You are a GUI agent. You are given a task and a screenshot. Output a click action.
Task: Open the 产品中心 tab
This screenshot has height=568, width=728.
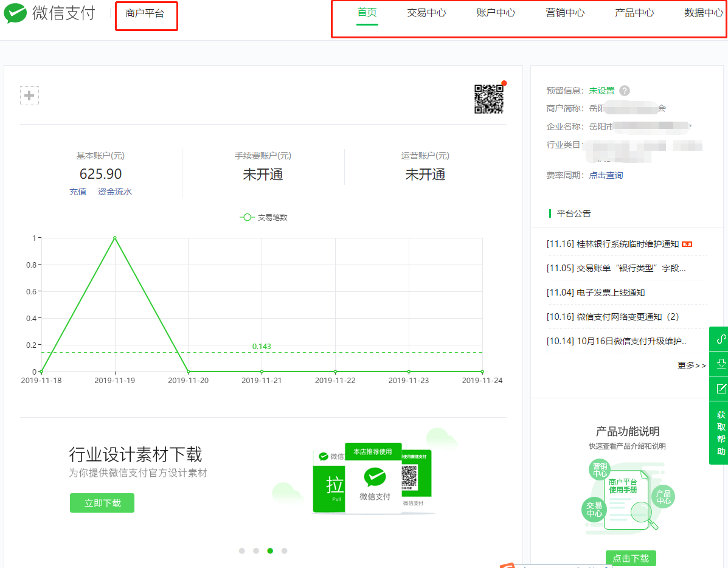pos(634,13)
